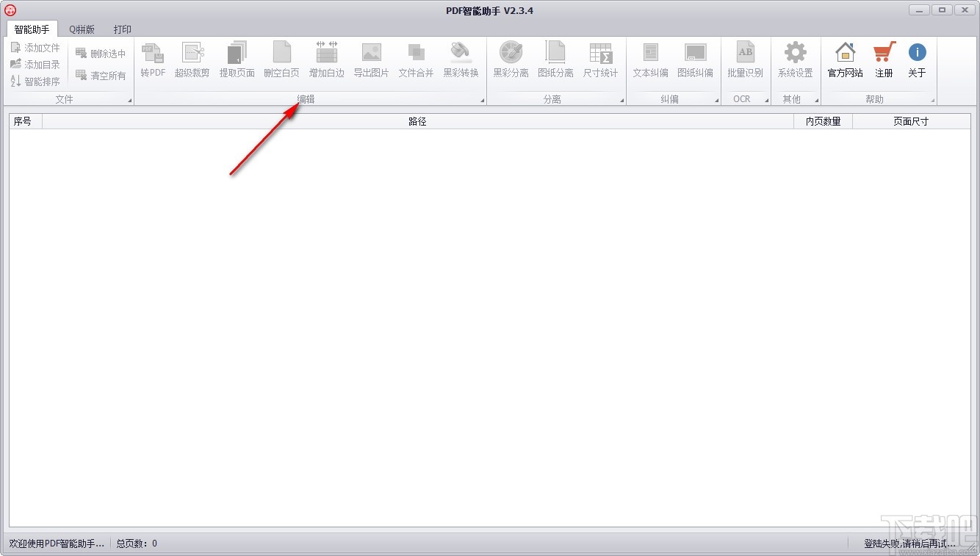Open the 图纸分离 drawing separation tool
Image resolution: width=980 pixels, height=556 pixels.
[x=555, y=61]
